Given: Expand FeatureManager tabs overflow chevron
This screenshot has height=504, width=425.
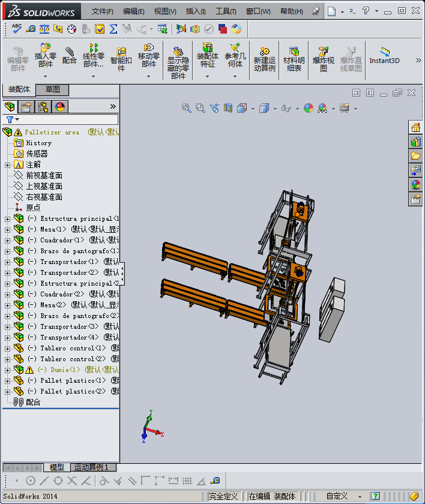Looking at the screenshot, I should [113, 106].
